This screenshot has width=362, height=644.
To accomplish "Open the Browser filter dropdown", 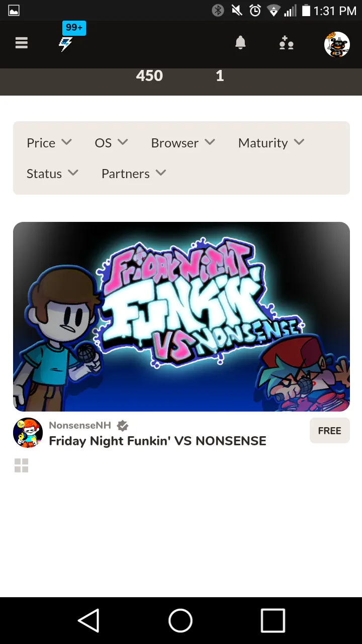I will tap(183, 143).
